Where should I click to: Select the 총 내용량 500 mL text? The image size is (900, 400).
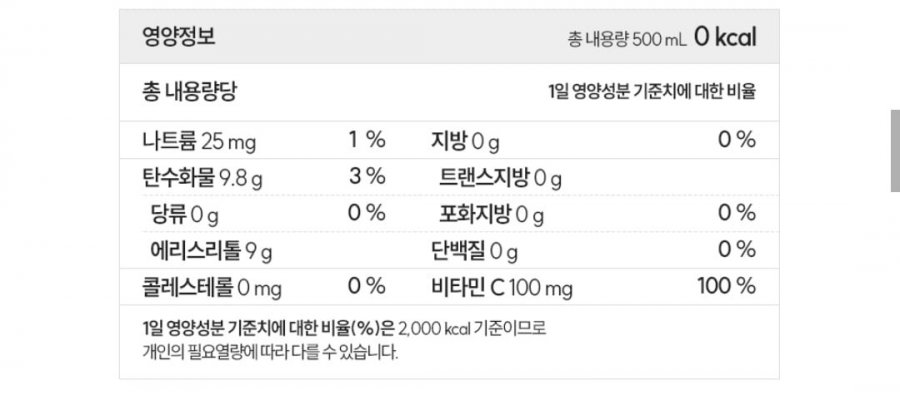624,39
